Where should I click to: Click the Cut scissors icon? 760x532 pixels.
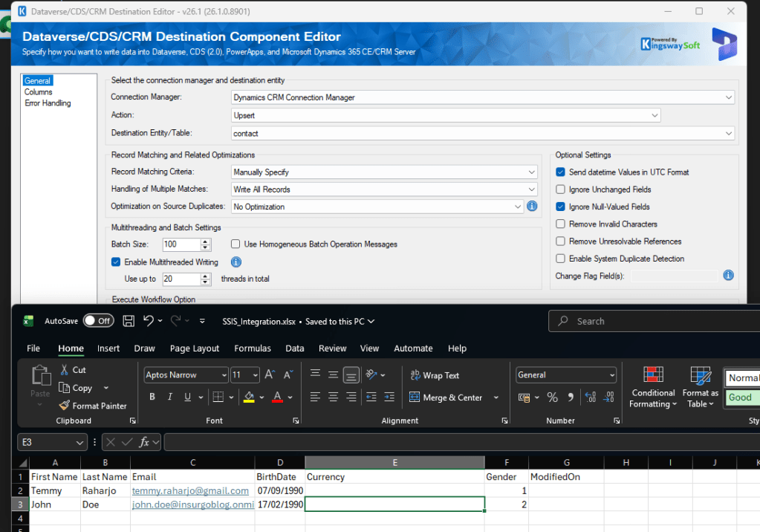tap(65, 370)
